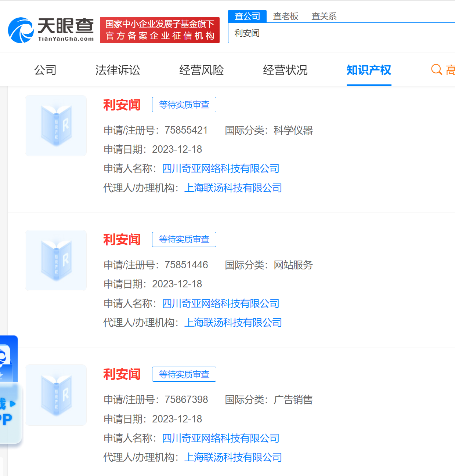Switch to the 查老板 search tab
The height and width of the screenshot is (476, 455).
point(286,16)
